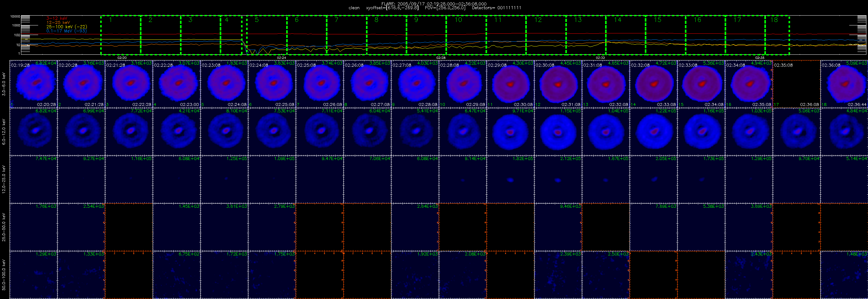Select interval 5 in the light curve

click(x=267, y=35)
